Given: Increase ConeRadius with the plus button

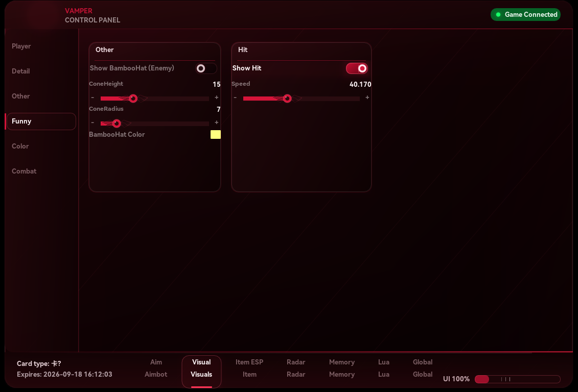Looking at the screenshot, I should point(216,122).
